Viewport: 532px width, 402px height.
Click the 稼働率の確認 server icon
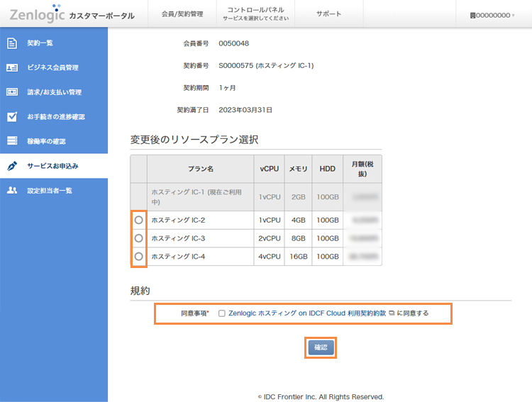[12, 141]
